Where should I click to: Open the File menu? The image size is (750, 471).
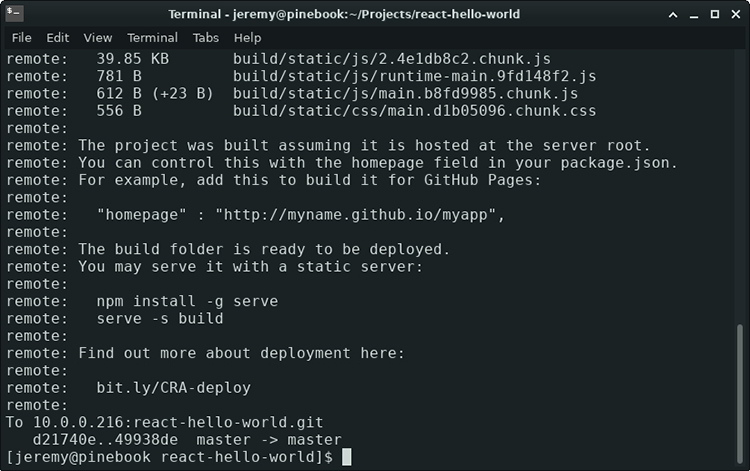[21, 38]
